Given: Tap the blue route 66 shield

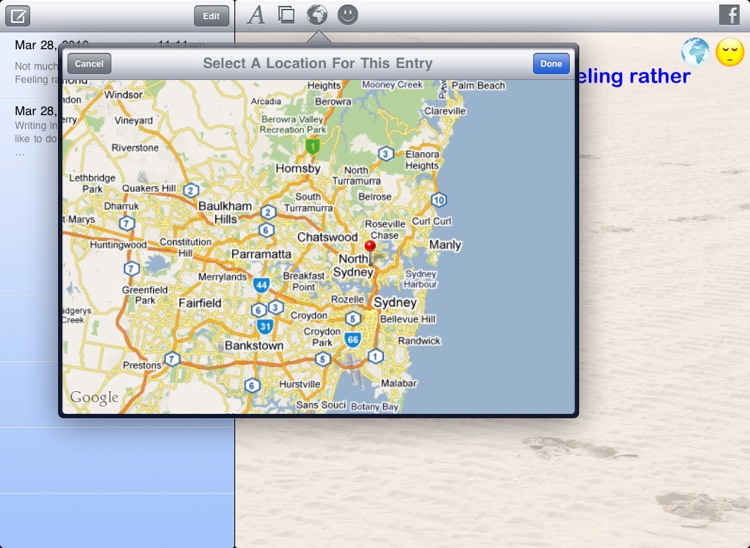Looking at the screenshot, I should (x=353, y=340).
